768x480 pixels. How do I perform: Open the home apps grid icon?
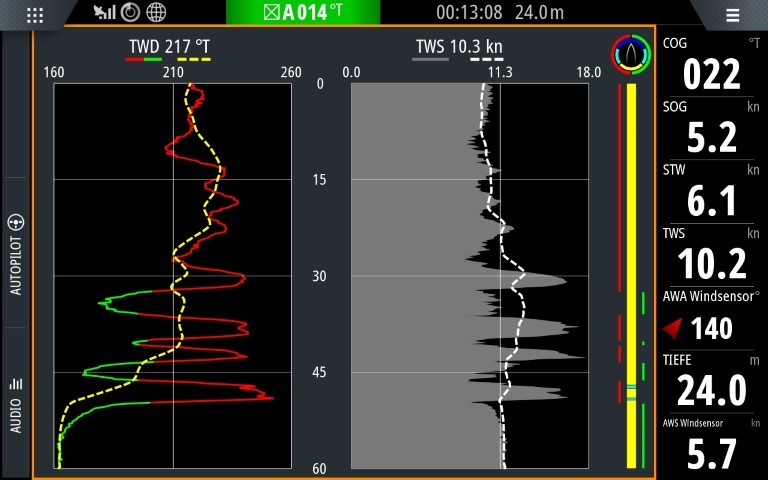point(35,14)
